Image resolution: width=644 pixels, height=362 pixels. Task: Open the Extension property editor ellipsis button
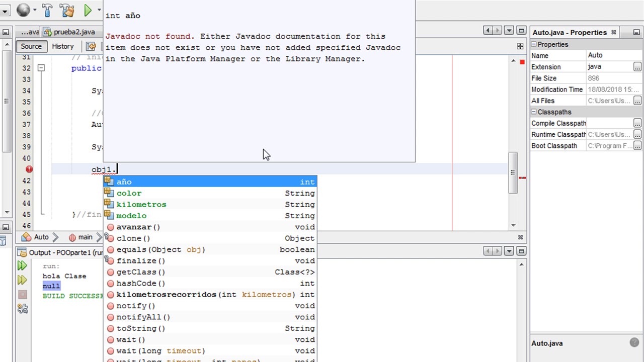pos(637,67)
